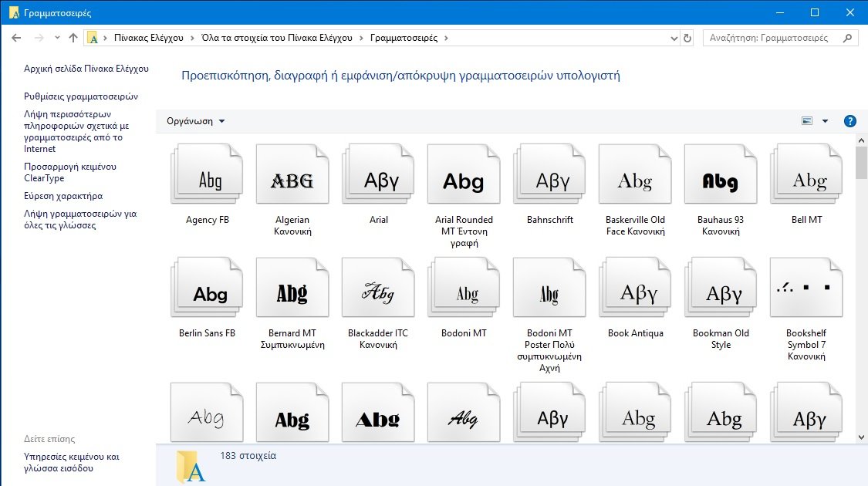The height and width of the screenshot is (486, 868).
Task: Select the Berlin Sans FB font icon
Action: pyautogui.click(x=207, y=287)
